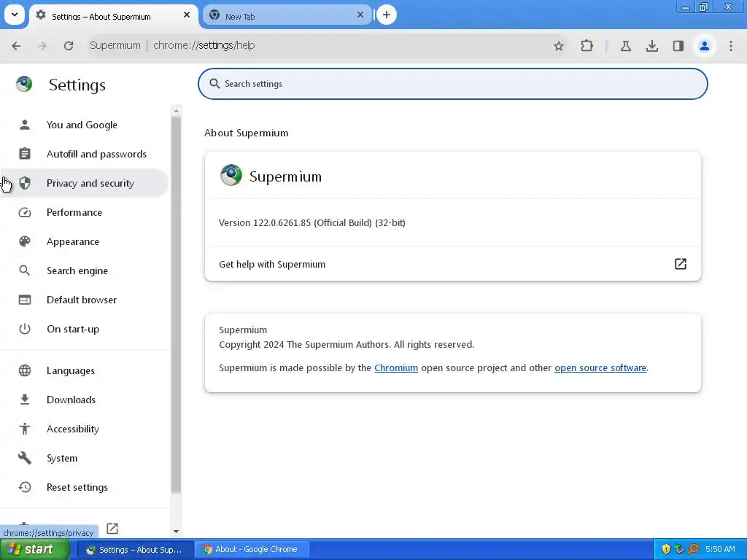Click the security shield tray icon
This screenshot has height=560, width=747.
pyautogui.click(x=666, y=550)
